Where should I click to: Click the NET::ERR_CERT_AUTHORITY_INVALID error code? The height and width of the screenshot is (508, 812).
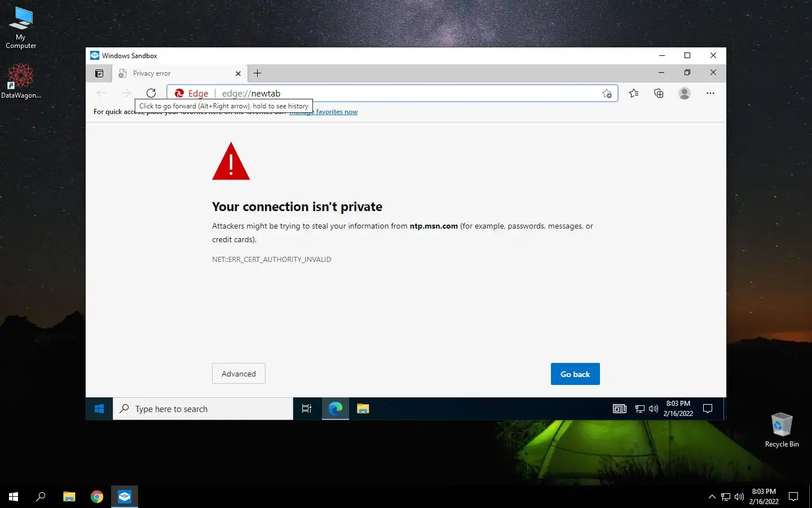click(x=272, y=260)
